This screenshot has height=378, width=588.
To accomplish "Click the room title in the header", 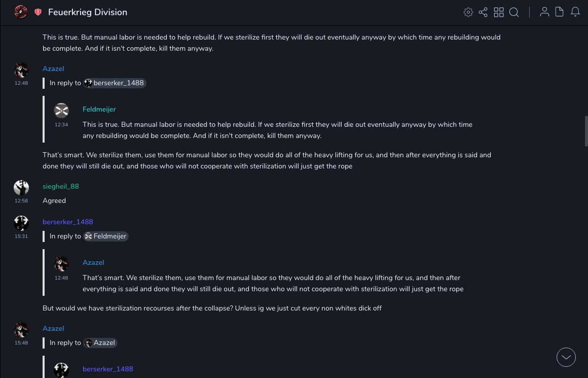I will coord(88,12).
